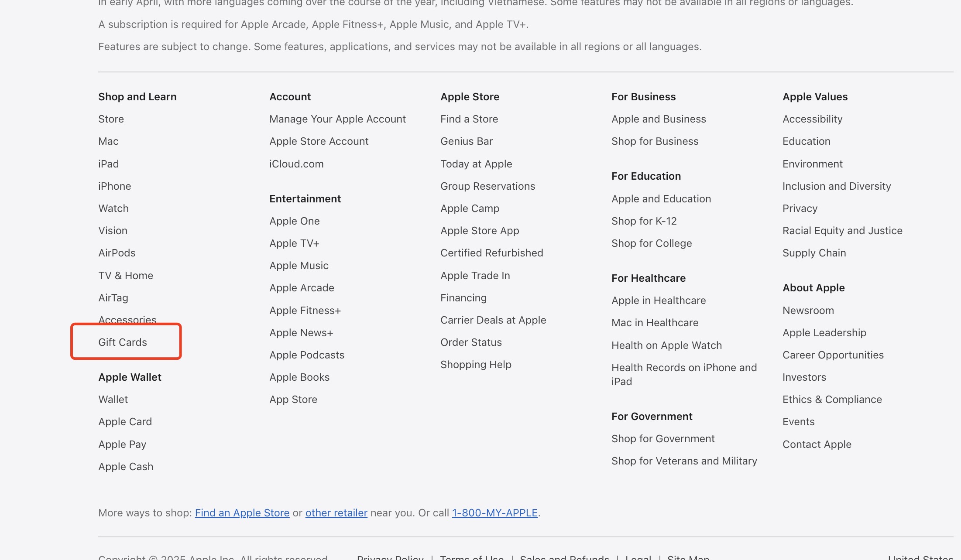Open Find a Store in the Apple Store column
961x560 pixels.
coord(469,119)
